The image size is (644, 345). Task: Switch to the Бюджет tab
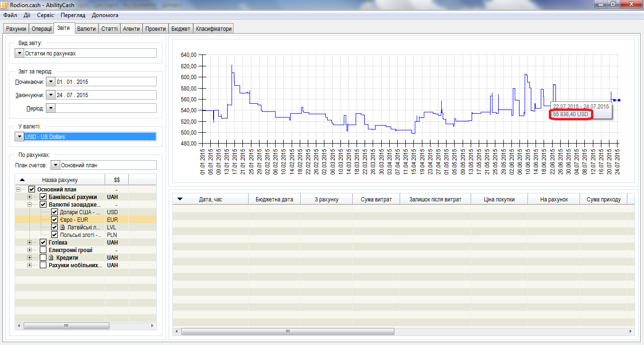[x=180, y=29]
